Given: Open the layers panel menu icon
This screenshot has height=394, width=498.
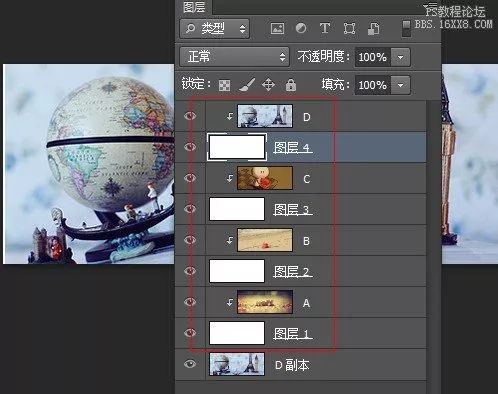Looking at the screenshot, I should tap(430, 7).
